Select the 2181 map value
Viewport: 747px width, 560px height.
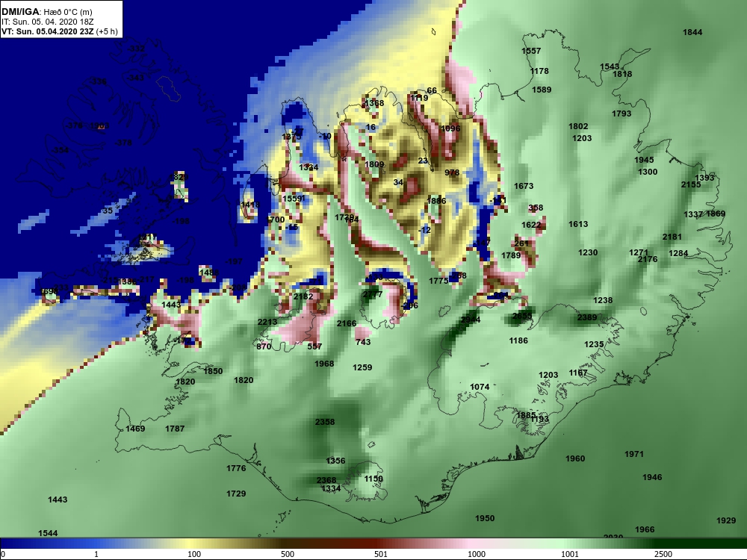672,237
